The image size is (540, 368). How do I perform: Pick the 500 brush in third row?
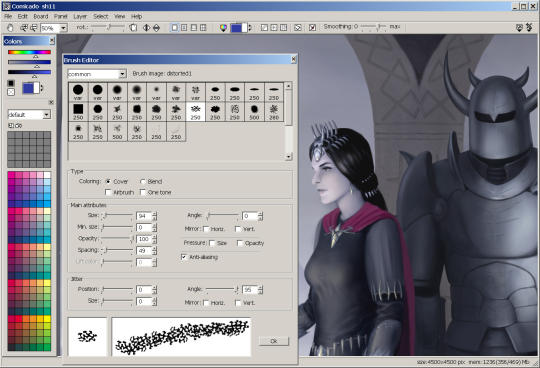117,132
